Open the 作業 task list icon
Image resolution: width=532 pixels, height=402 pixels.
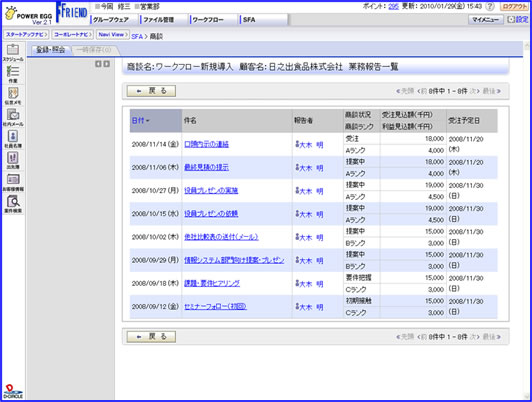[13, 74]
